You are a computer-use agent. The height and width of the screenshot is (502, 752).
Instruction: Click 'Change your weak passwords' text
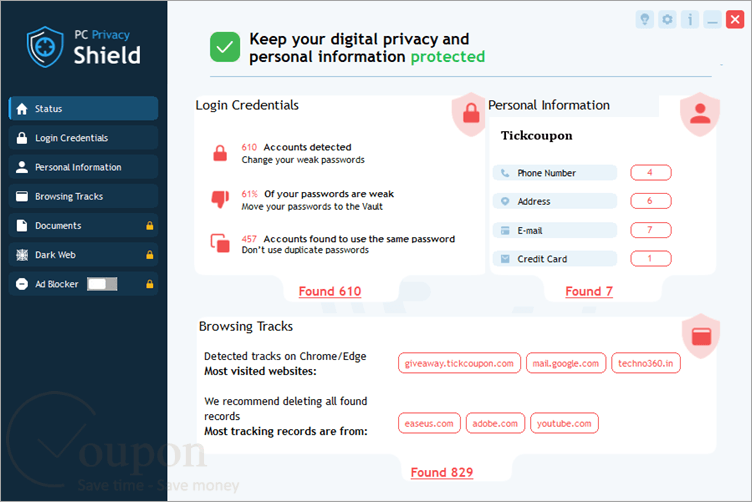coord(303,160)
